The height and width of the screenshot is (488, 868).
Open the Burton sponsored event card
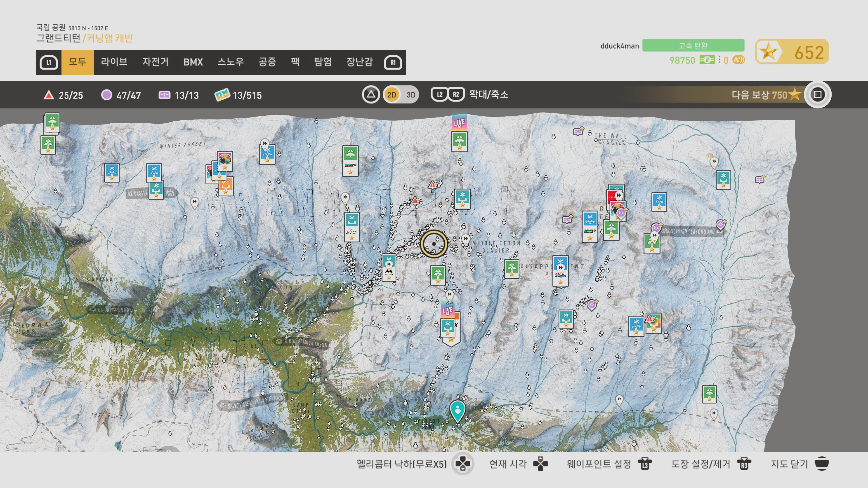[389, 268]
